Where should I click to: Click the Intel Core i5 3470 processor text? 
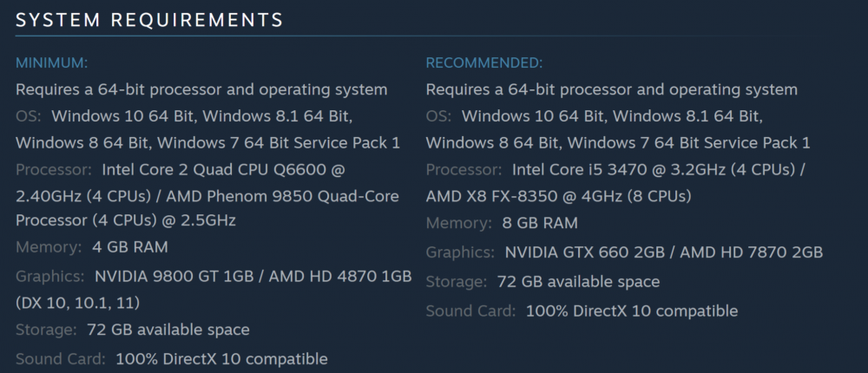click(x=575, y=169)
